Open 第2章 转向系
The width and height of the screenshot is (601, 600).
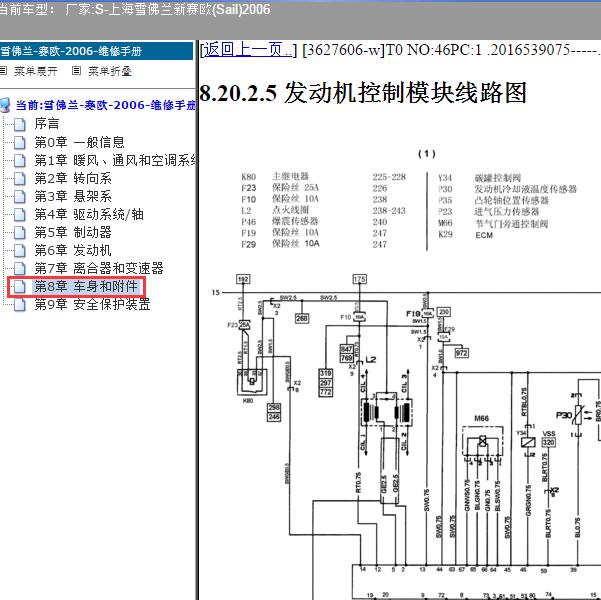tap(73, 178)
